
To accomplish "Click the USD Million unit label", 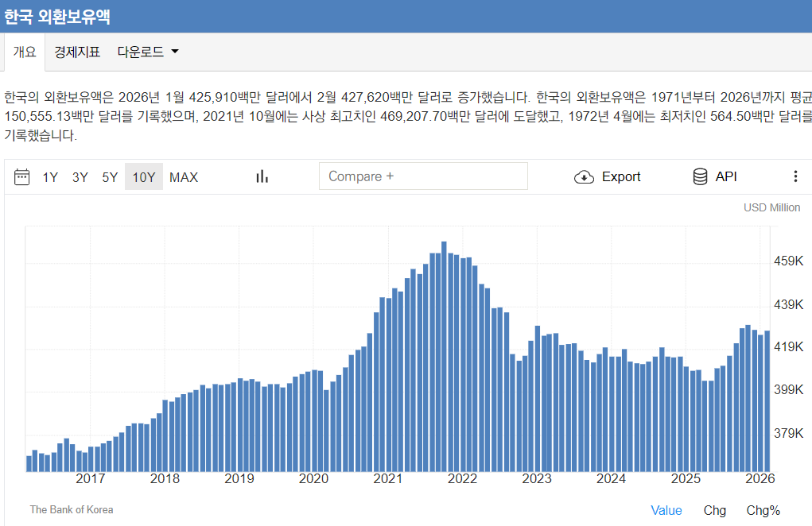I will (x=771, y=207).
